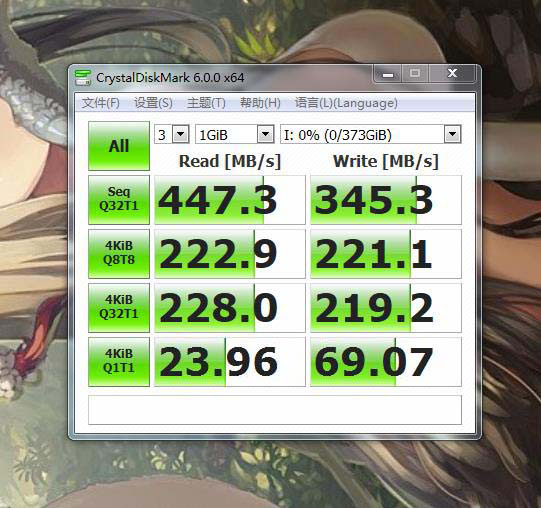Viewport: 541px width, 508px height.
Task: Minimize the CrystalDiskMark window
Action: tap(388, 74)
